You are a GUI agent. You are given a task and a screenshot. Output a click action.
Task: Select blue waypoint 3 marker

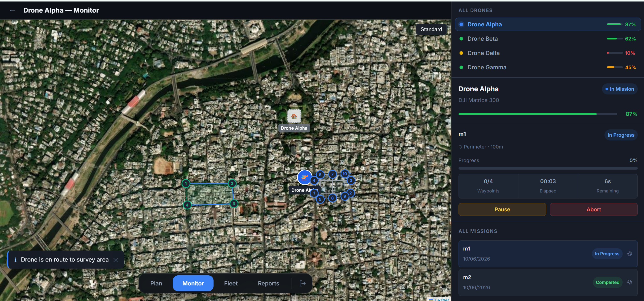click(x=351, y=180)
